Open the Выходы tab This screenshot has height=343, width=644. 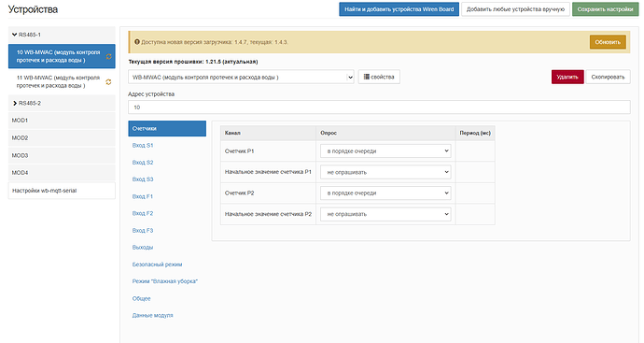point(143,247)
